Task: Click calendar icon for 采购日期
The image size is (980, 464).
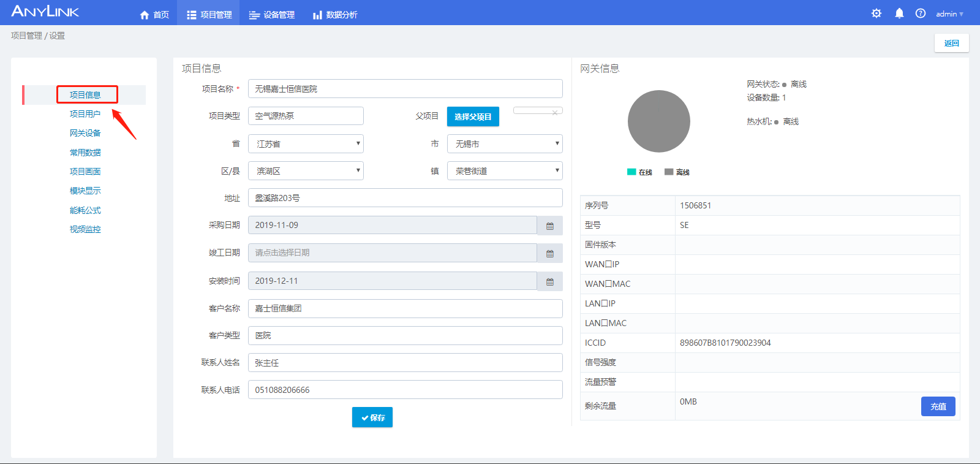Action: [550, 226]
